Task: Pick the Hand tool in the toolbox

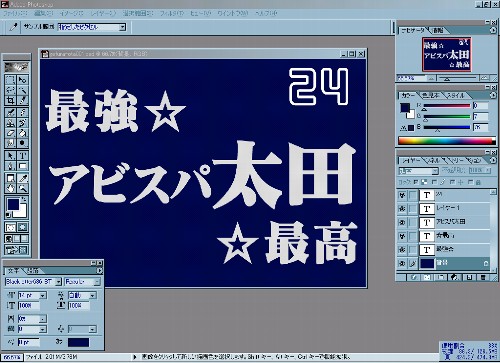Action: (x=10, y=188)
